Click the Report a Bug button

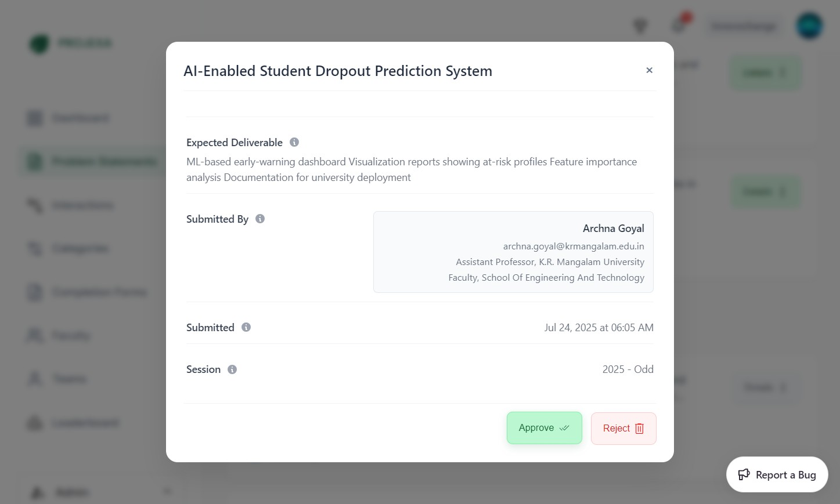777,474
